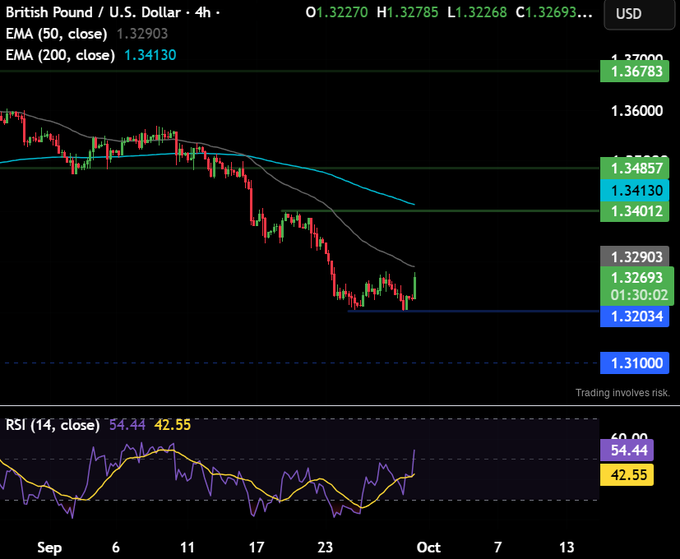This screenshot has width=680, height=559.
Task: Click the dashed blue line at 1.31000
Action: 301,363
